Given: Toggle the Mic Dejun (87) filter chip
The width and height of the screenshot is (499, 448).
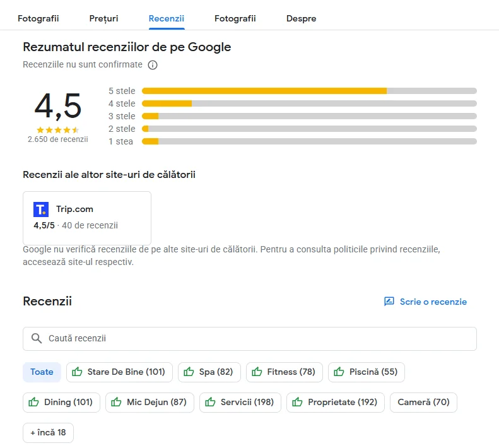Looking at the screenshot, I should pyautogui.click(x=150, y=402).
